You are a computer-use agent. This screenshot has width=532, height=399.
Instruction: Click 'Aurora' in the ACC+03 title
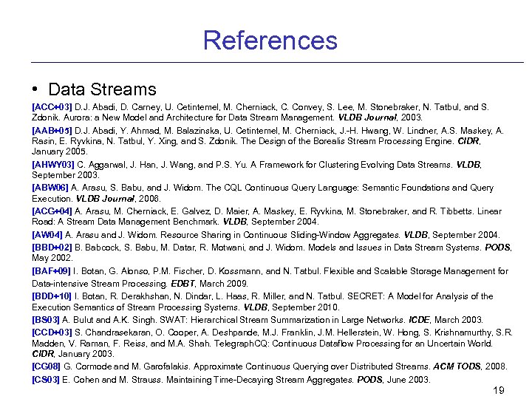[x=78, y=117]
